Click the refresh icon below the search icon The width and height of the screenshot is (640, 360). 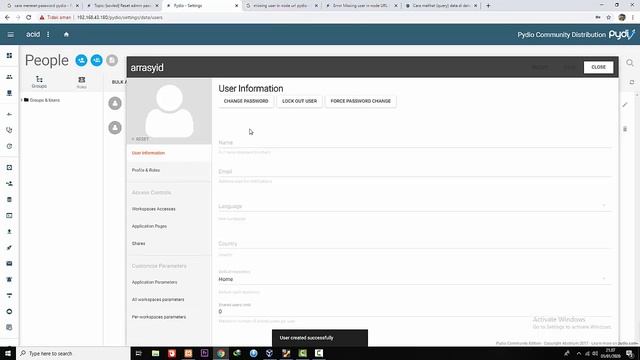[631, 82]
